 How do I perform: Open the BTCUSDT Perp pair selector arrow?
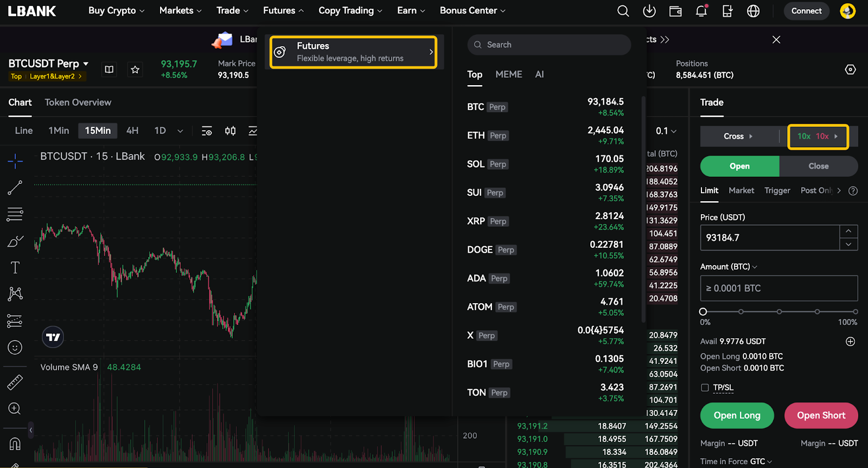(x=86, y=64)
